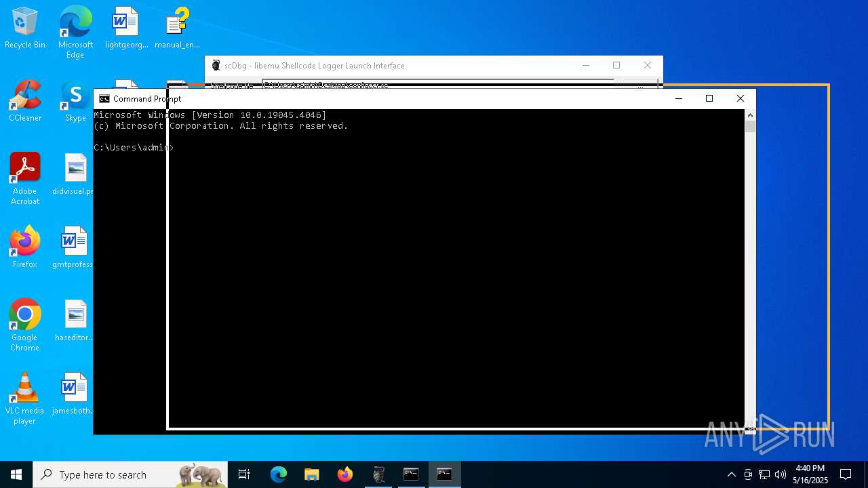868x488 pixels.
Task: Click the taskbar search box
Action: point(130,474)
